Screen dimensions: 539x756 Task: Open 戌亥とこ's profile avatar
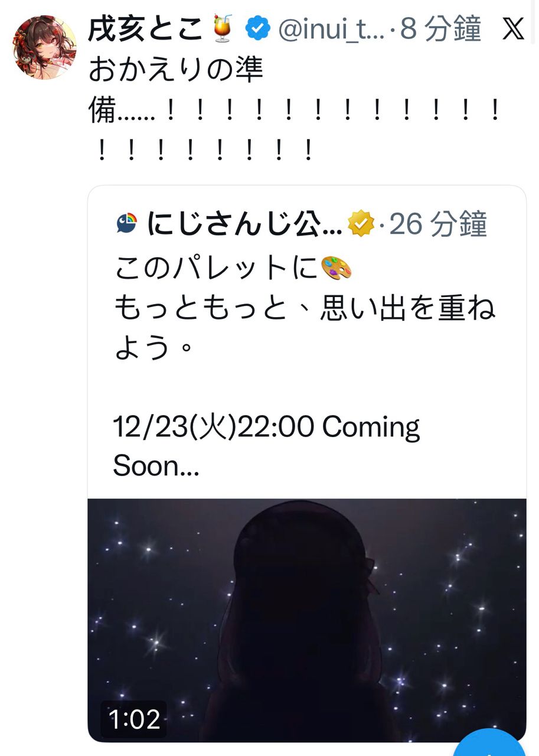tap(45, 47)
